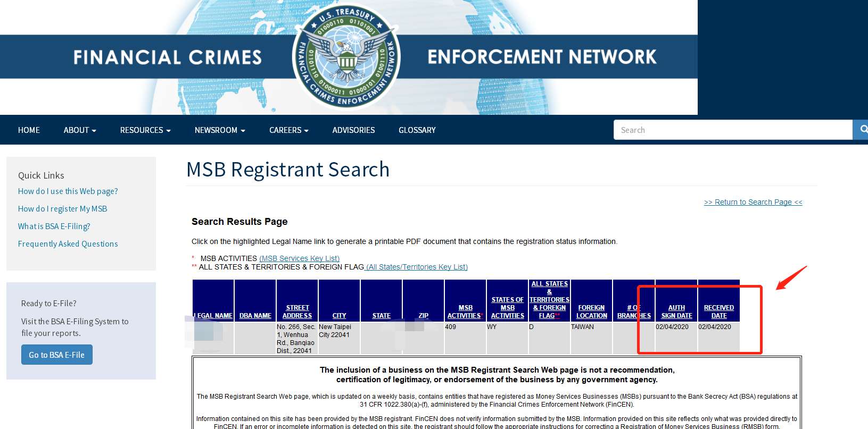Expand the ABOUT dropdown menu

coord(80,130)
